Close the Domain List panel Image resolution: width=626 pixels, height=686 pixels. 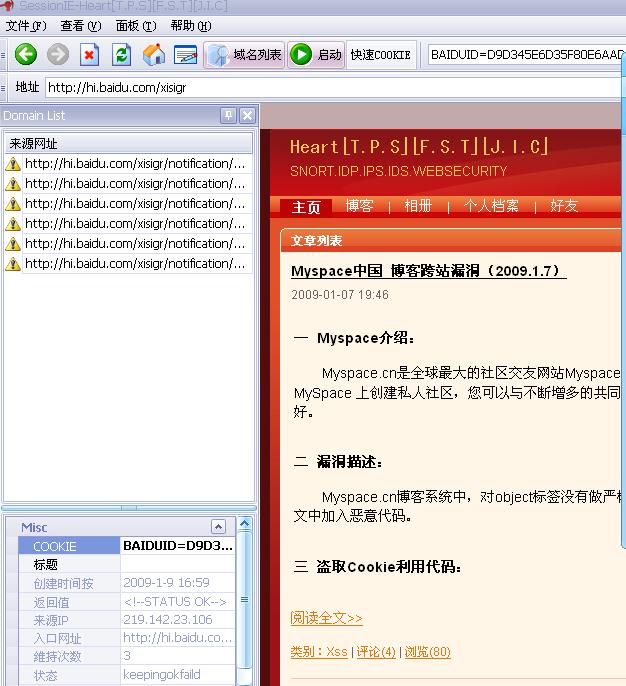tap(247, 116)
